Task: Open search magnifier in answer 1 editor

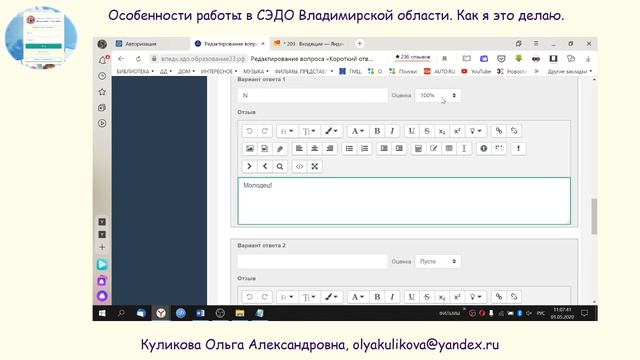Action: point(280,166)
